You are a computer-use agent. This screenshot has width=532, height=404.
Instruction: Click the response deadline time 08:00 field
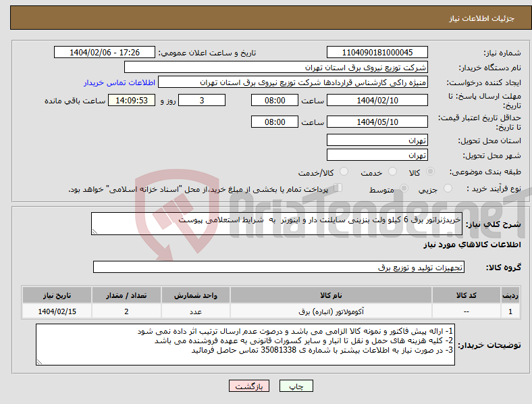(x=275, y=100)
